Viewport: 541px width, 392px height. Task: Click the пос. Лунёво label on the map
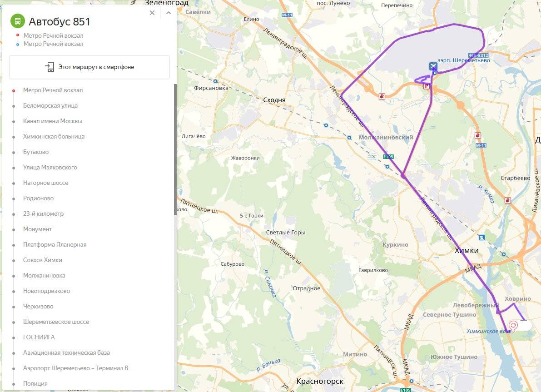point(333,4)
